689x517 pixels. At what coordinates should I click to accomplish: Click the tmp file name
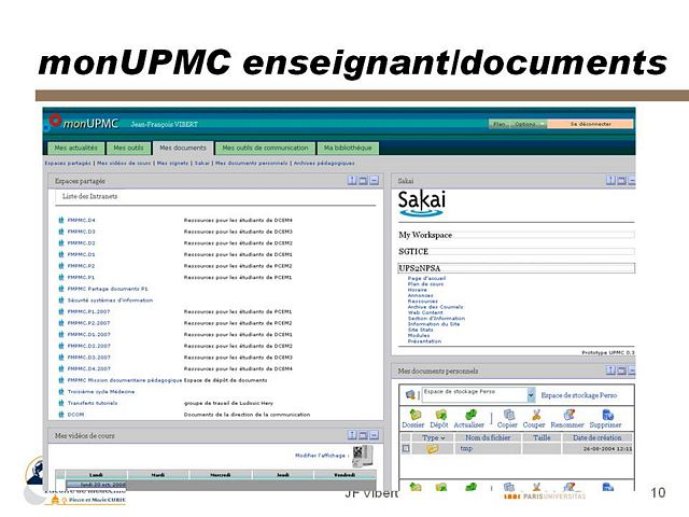(466, 448)
